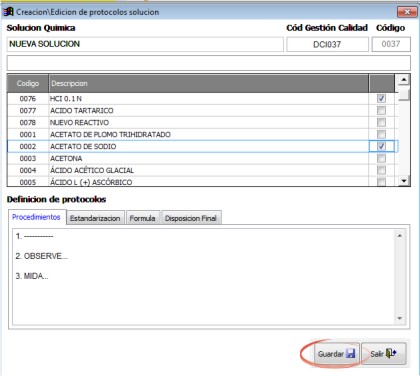This screenshot has height=376, width=420.
Task: Click procedure line 1 dashes
Action: click(34, 236)
